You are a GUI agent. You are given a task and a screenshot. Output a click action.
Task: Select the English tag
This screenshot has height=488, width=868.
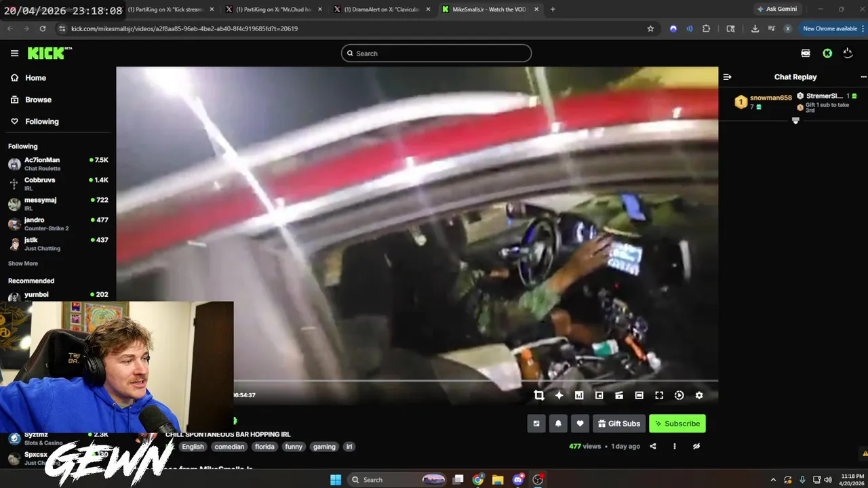pos(193,447)
